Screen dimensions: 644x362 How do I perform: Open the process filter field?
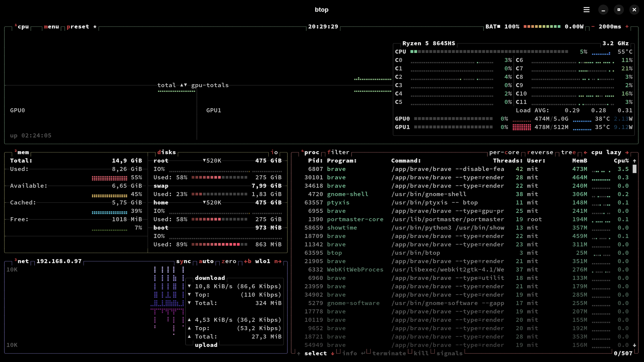pyautogui.click(x=338, y=152)
